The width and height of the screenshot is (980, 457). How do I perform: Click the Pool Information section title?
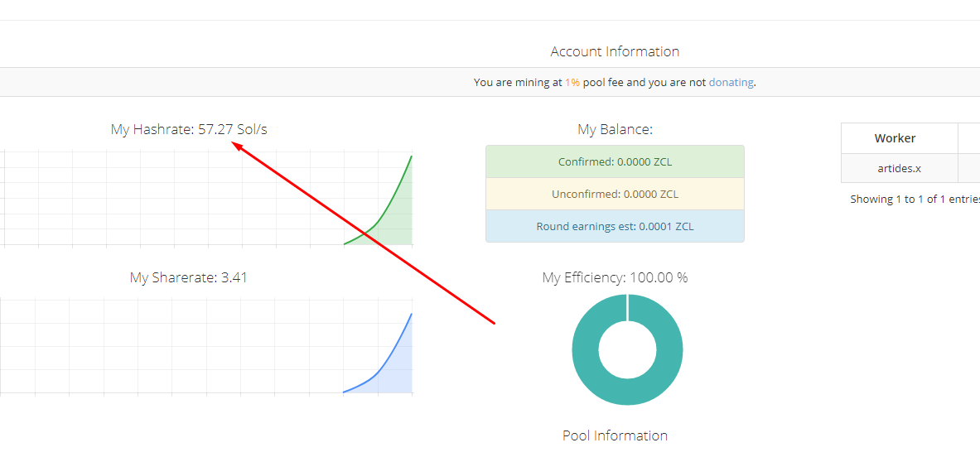tap(615, 435)
